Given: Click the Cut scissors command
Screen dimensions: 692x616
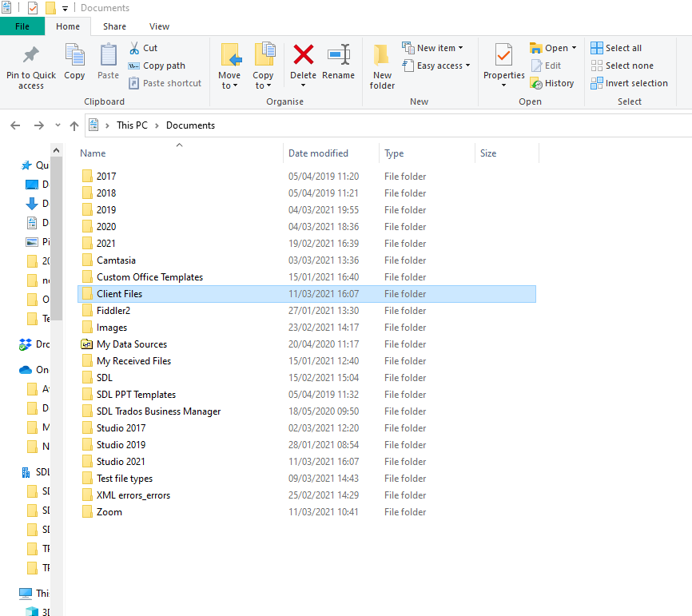Looking at the screenshot, I should pos(144,48).
